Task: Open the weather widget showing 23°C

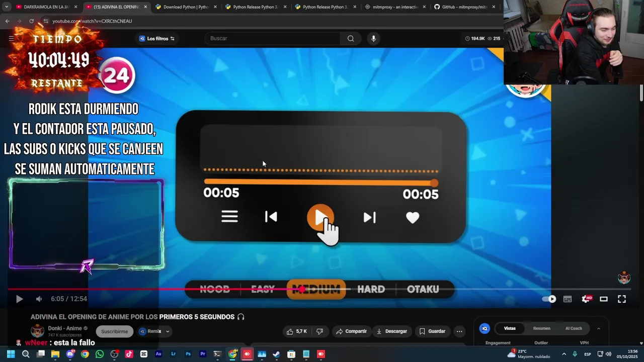Action: [x=529, y=354]
